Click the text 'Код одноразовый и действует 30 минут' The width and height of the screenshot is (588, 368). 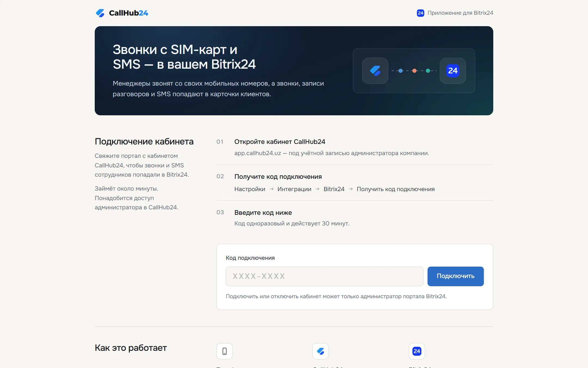click(x=292, y=224)
